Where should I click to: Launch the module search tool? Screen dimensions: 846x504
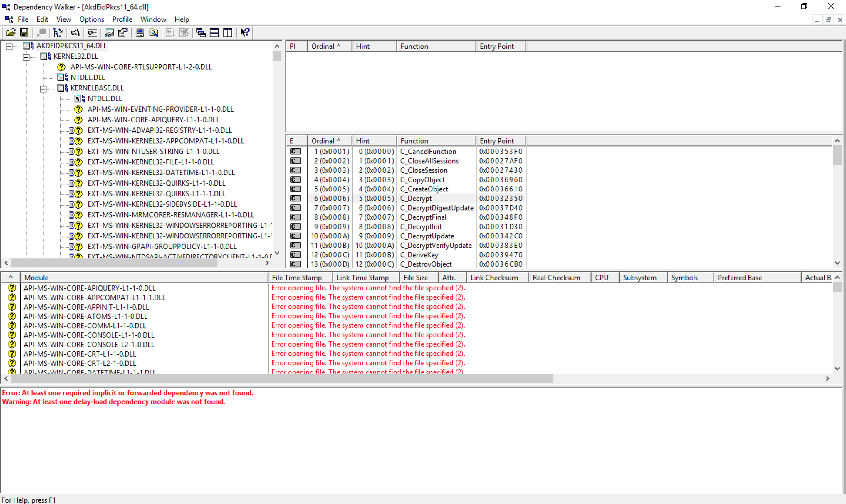(154, 33)
